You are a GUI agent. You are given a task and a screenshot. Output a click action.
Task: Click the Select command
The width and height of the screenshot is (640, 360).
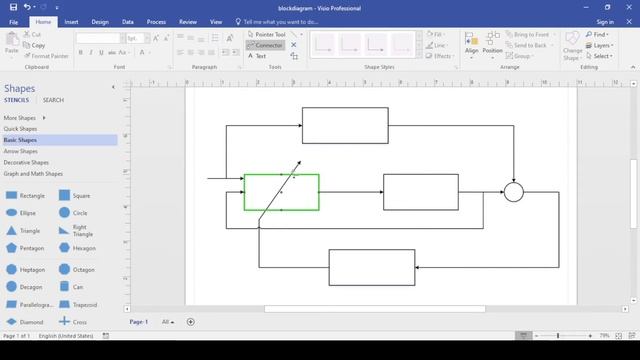[599, 56]
